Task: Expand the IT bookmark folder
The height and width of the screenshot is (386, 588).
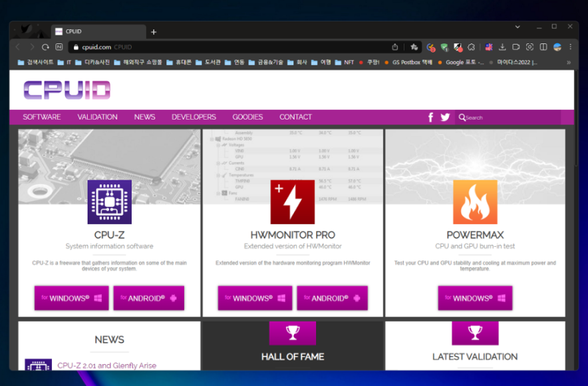Action: (64, 63)
